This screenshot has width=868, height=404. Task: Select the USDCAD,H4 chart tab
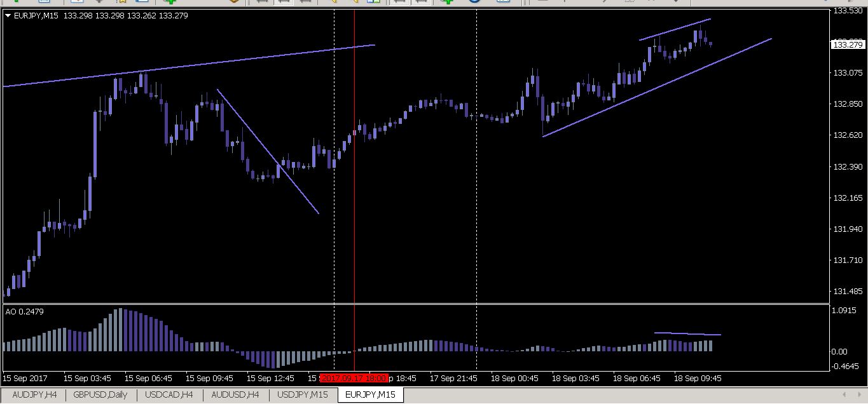(169, 395)
